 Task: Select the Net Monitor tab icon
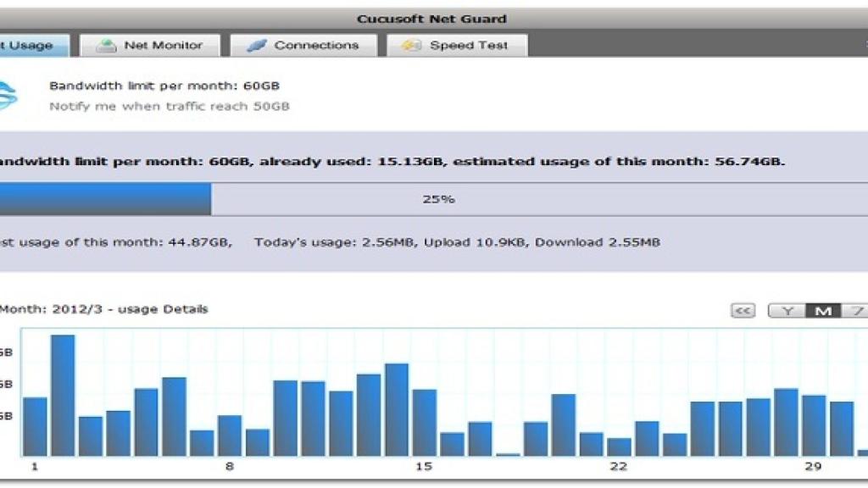(x=105, y=45)
